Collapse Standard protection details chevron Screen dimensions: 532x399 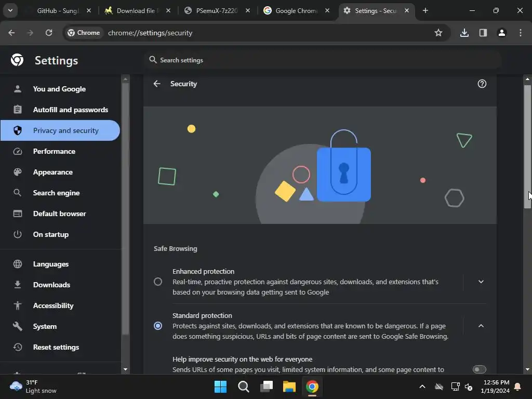481,326
